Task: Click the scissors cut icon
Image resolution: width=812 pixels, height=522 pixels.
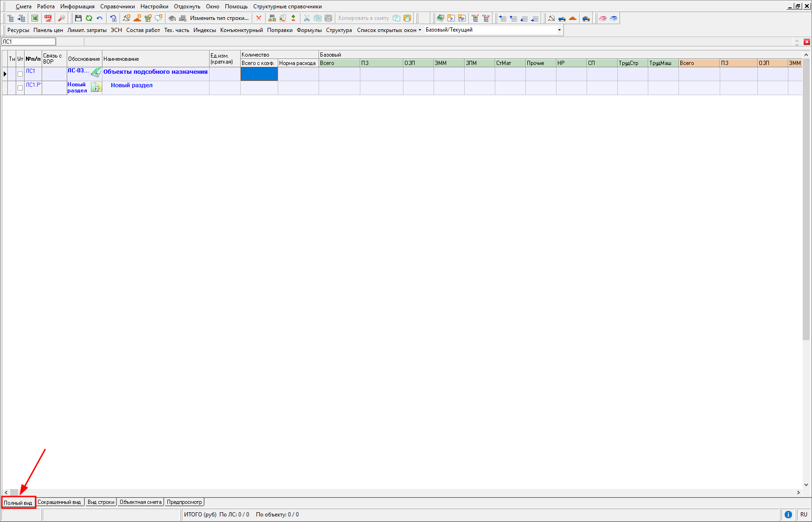Action: 307,18
